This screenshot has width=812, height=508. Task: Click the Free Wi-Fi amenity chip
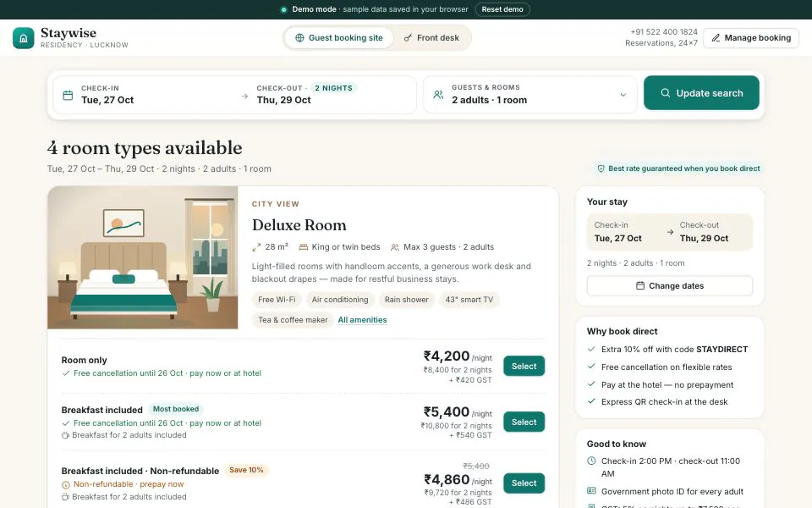pos(277,300)
